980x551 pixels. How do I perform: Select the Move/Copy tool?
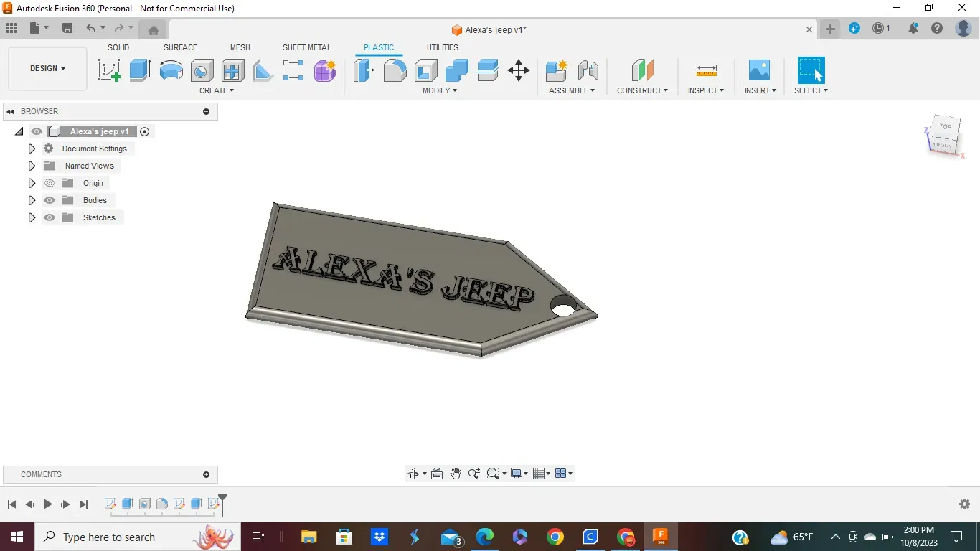pyautogui.click(x=518, y=70)
